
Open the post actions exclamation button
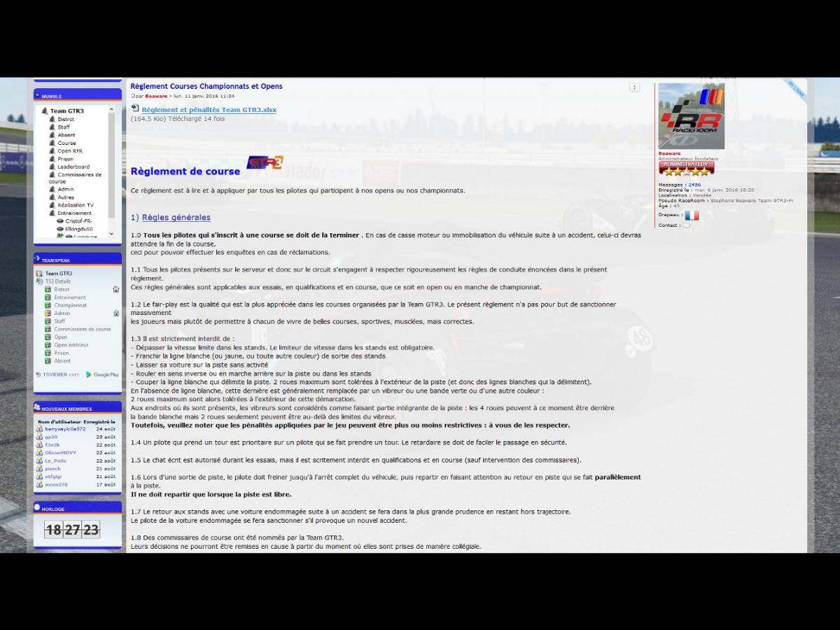pos(634,87)
